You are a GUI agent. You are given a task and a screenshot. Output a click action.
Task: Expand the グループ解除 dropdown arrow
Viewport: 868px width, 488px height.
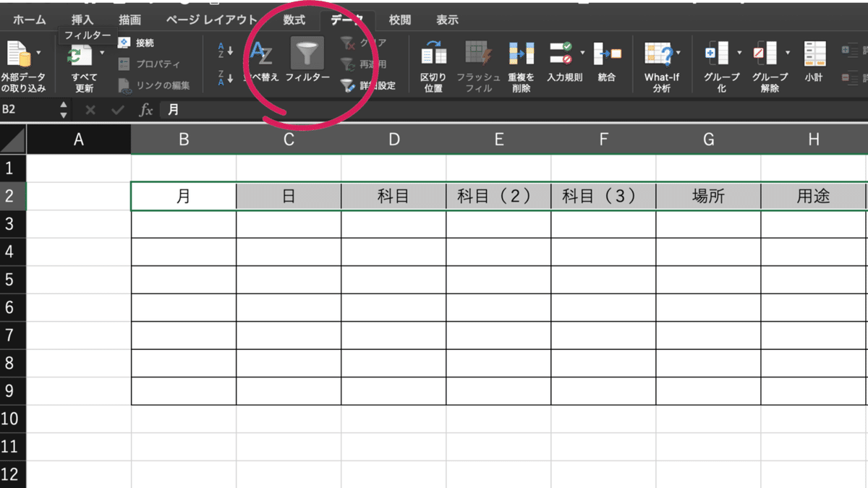pyautogui.click(x=788, y=53)
